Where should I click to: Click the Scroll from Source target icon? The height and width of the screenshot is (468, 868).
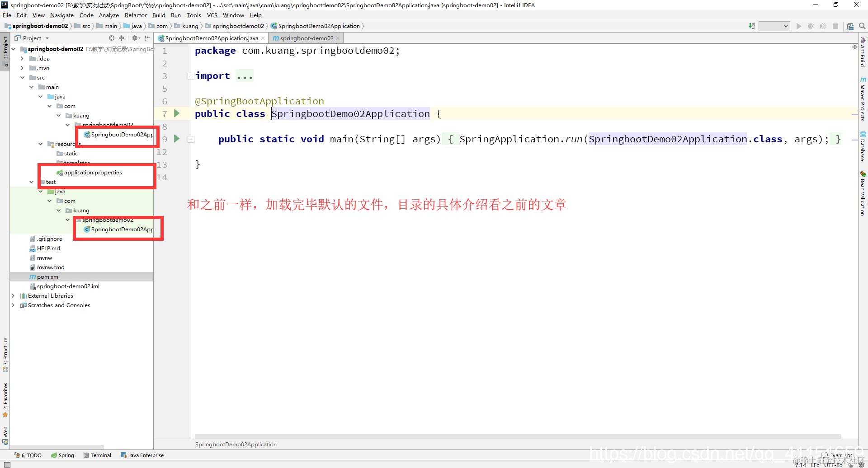112,38
